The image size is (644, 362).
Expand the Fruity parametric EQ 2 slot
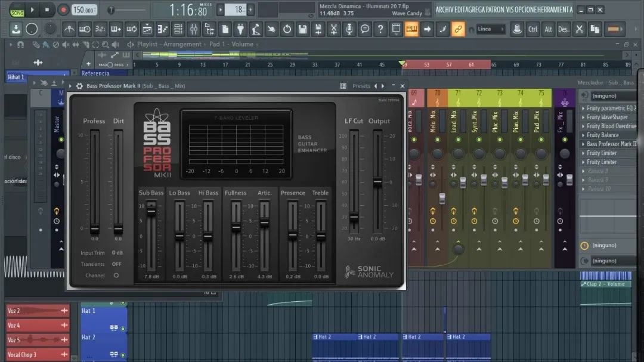pos(583,109)
